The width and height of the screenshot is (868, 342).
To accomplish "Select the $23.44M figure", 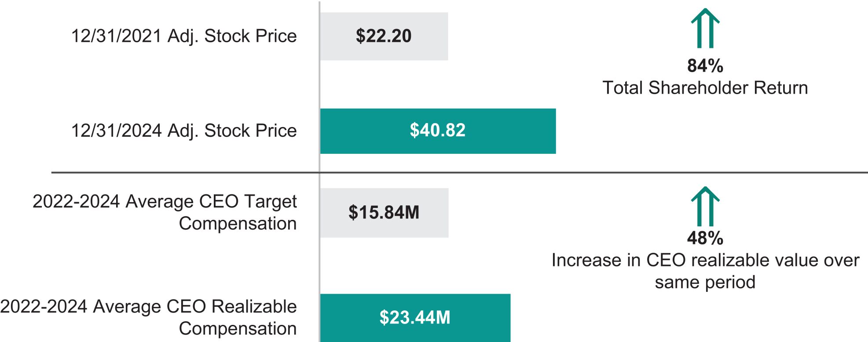I will click(x=415, y=317).
